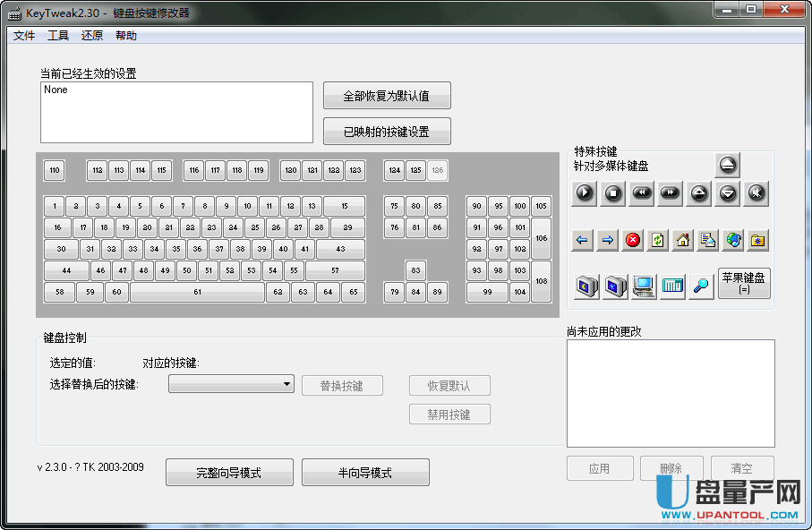Select the calculator key icon
Viewport: 812px width, 530px height.
[672, 286]
